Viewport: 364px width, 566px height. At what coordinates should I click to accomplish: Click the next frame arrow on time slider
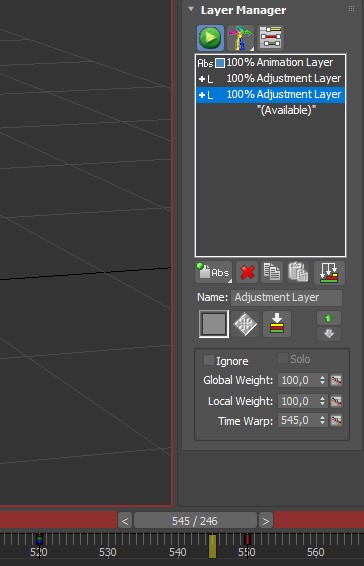(266, 521)
